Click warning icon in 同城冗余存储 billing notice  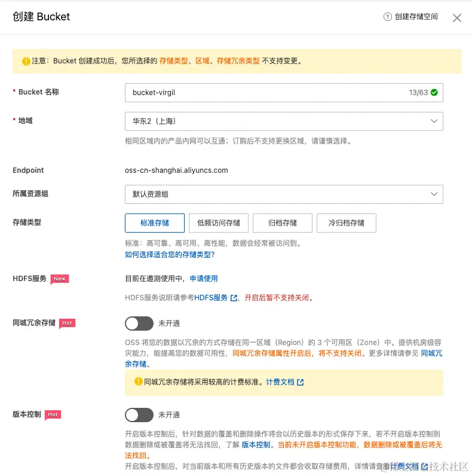pos(139,382)
